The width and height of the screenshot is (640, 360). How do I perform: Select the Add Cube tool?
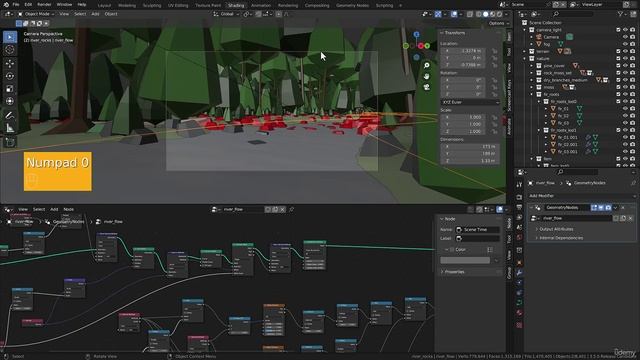tap(10, 142)
